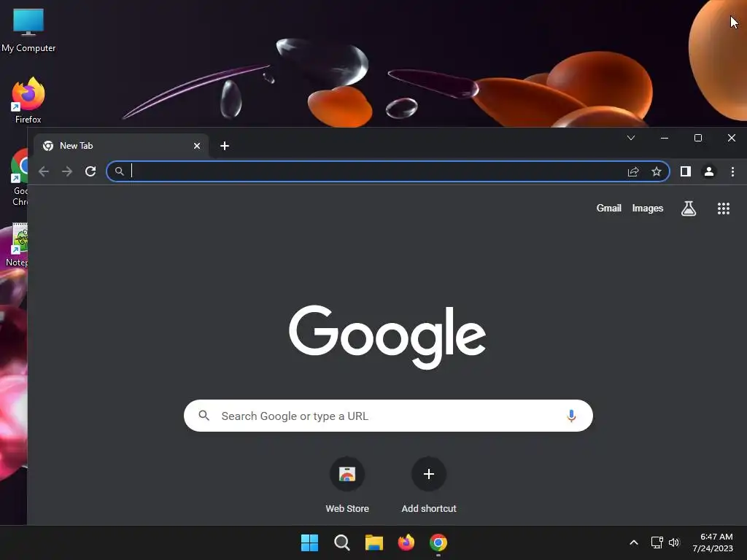
Task: Open the Chrome profile avatar
Action: click(x=709, y=171)
